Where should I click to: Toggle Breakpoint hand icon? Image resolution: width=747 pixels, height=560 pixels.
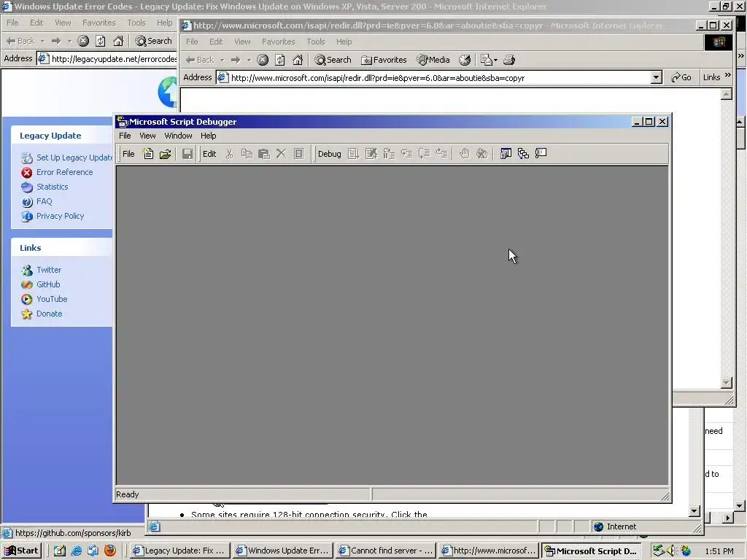pyautogui.click(x=464, y=153)
